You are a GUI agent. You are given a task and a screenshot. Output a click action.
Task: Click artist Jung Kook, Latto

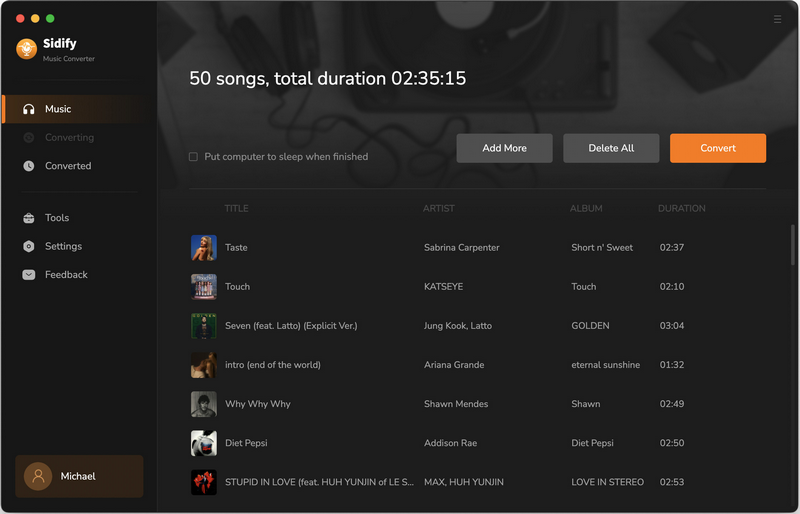click(458, 326)
